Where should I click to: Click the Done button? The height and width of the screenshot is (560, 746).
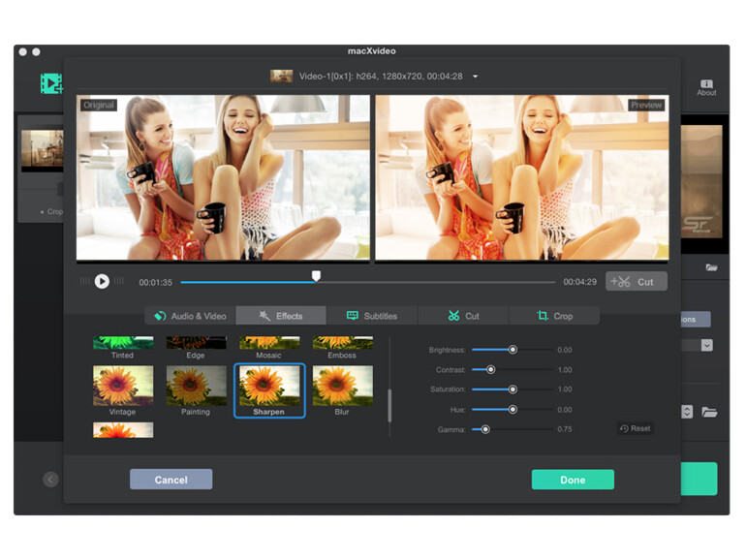point(573,480)
